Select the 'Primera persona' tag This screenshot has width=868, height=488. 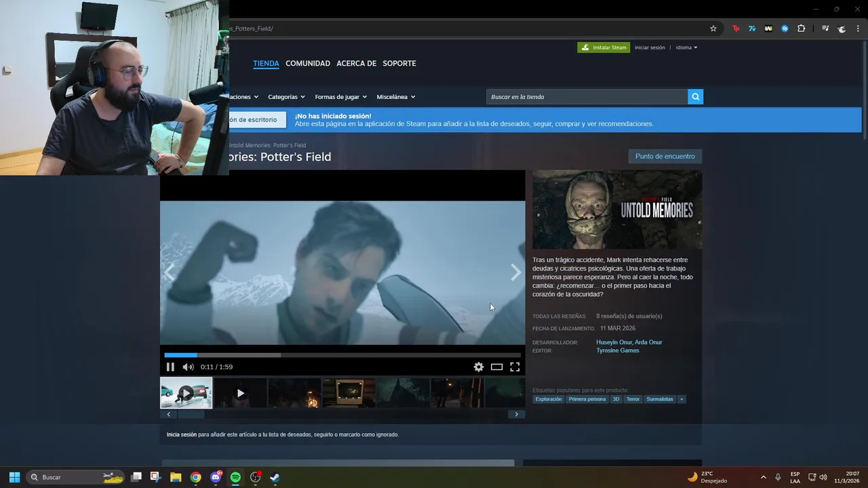(x=587, y=399)
